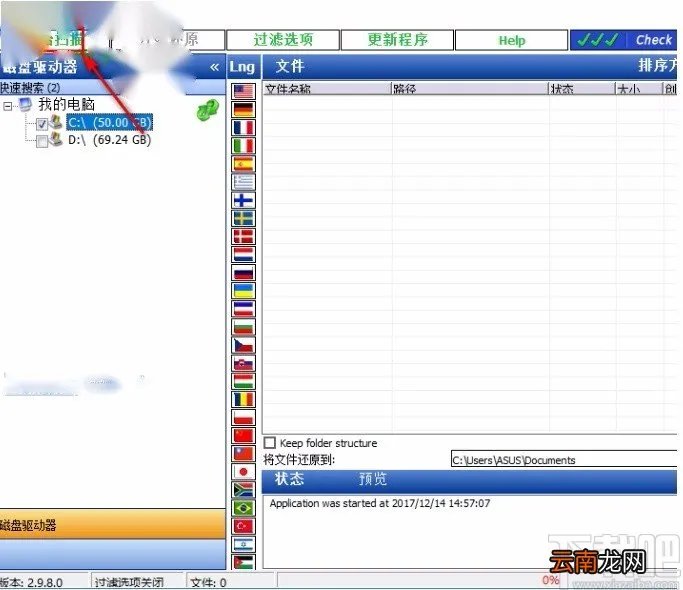This screenshot has height=590, width=683.
Task: Select the D:\ (69.24 GB) drive
Action: [109, 140]
